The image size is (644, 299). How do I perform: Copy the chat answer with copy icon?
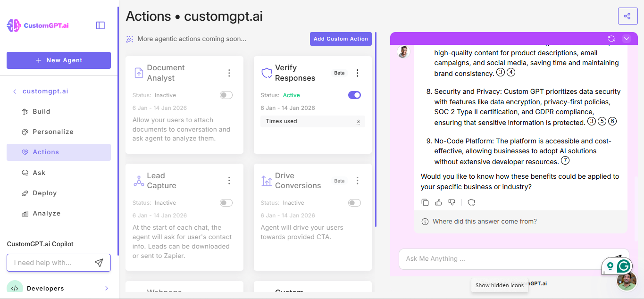[x=425, y=202]
